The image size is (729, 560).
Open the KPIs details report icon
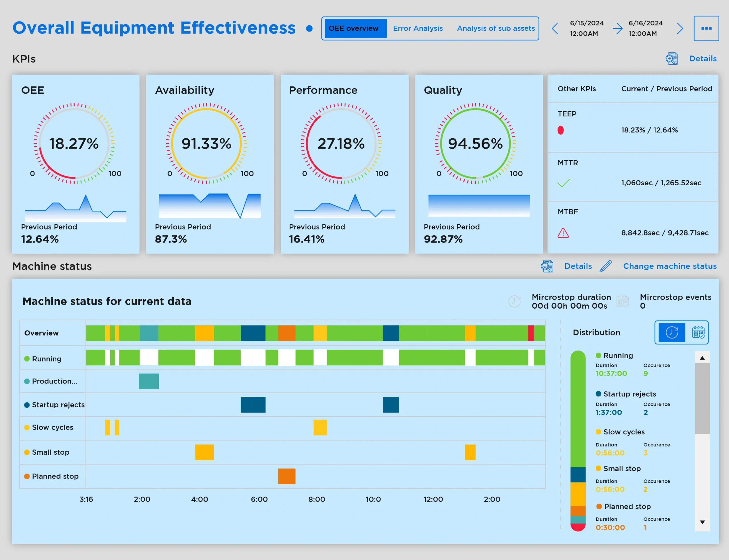pos(672,58)
